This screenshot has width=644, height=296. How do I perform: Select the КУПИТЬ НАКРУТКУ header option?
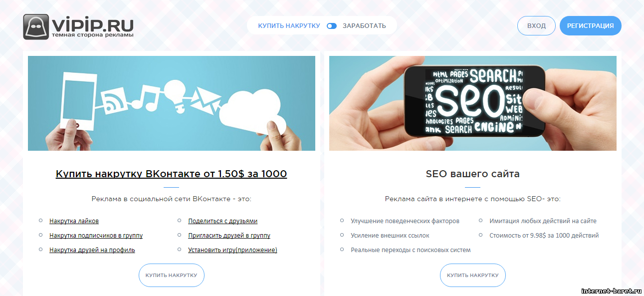[x=289, y=26]
